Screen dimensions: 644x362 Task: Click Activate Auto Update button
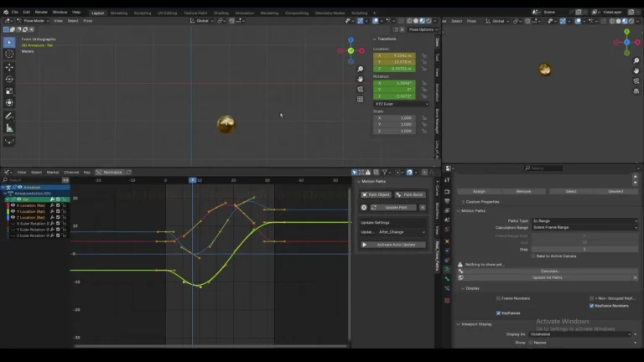pyautogui.click(x=393, y=245)
